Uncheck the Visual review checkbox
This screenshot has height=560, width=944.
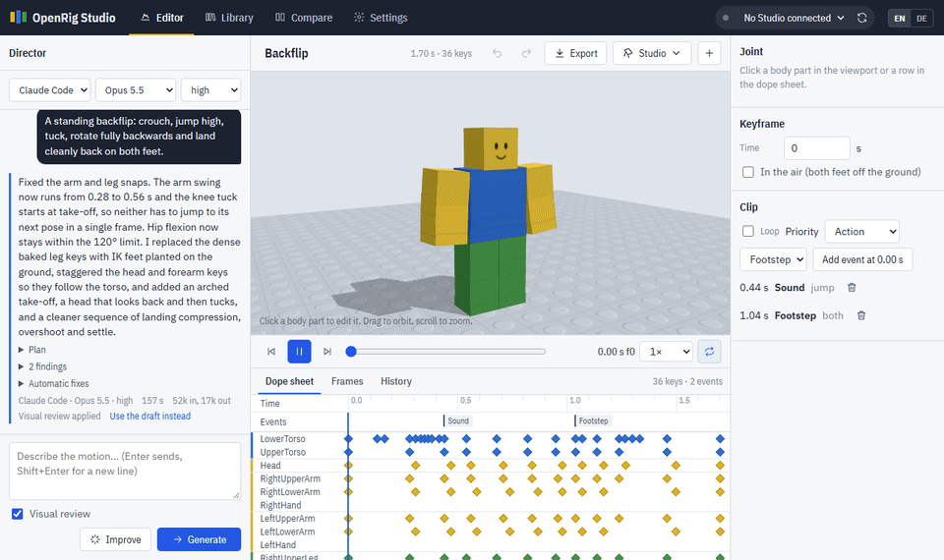pyautogui.click(x=18, y=514)
